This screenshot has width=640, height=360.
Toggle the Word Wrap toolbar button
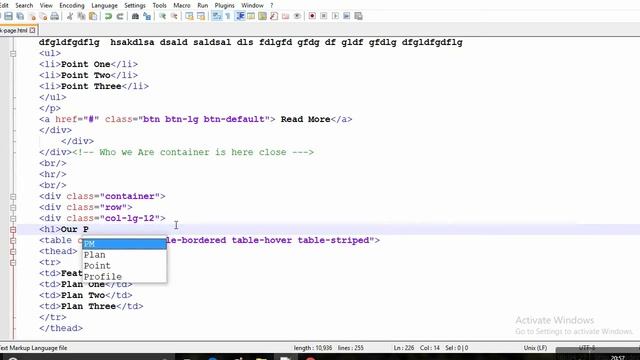click(217, 16)
